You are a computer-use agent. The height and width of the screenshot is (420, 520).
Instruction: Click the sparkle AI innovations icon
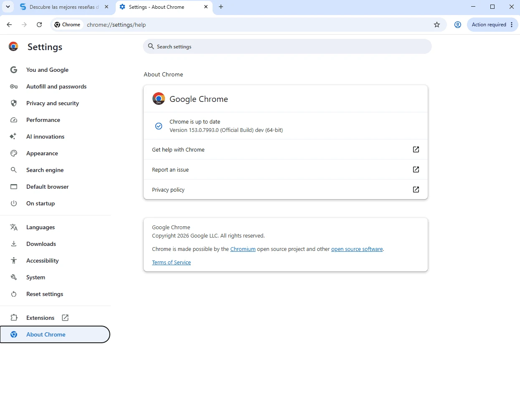tap(14, 137)
